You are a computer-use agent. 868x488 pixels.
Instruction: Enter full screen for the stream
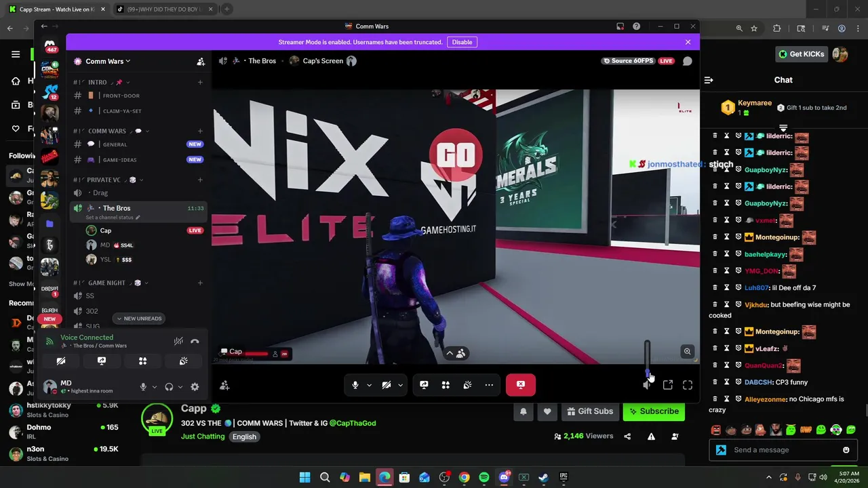point(688,385)
